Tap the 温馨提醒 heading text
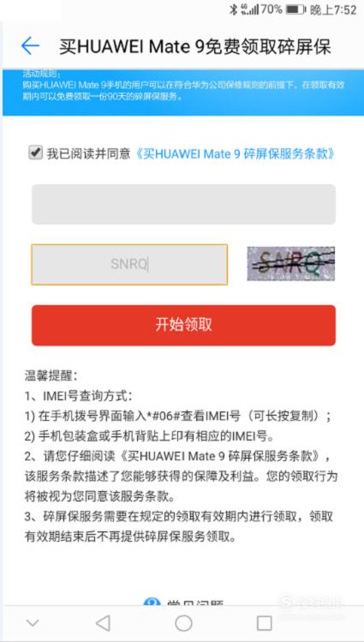This screenshot has width=364, height=642. pyautogui.click(x=51, y=375)
